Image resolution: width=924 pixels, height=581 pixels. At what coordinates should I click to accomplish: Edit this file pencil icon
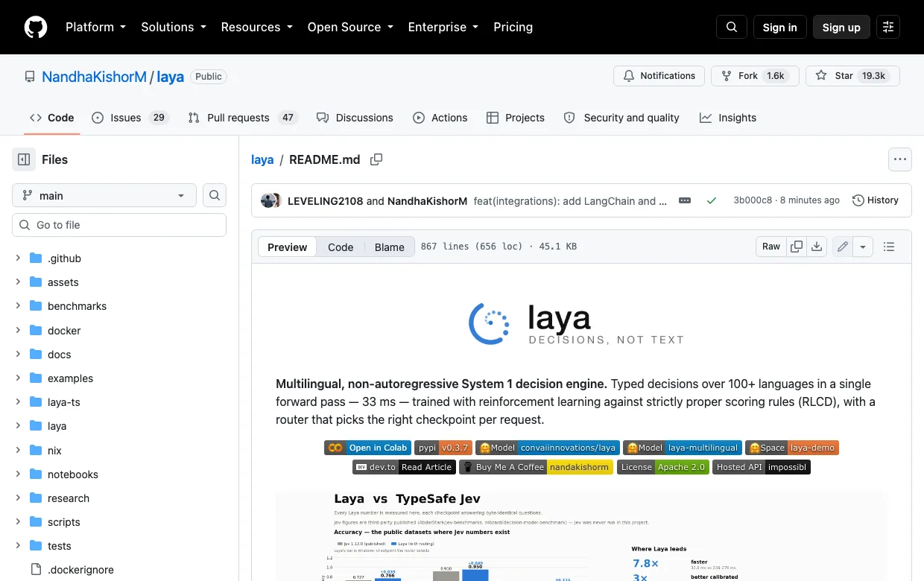(843, 247)
